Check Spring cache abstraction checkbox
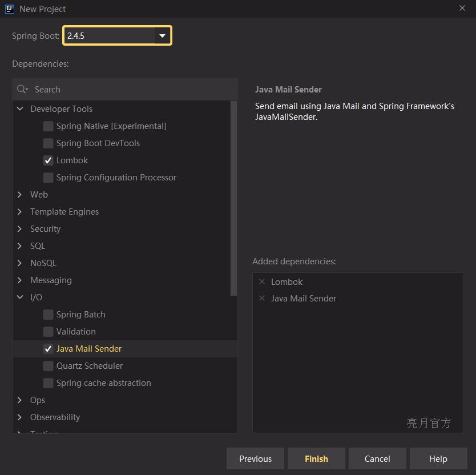This screenshot has height=475, width=476. coord(48,383)
